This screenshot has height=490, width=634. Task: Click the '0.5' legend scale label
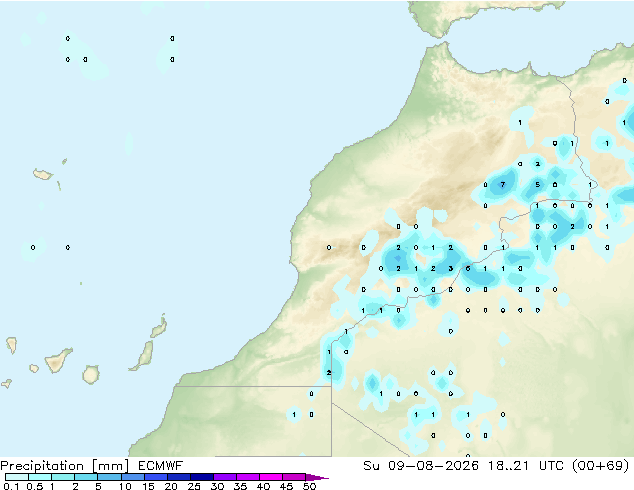click(x=35, y=486)
